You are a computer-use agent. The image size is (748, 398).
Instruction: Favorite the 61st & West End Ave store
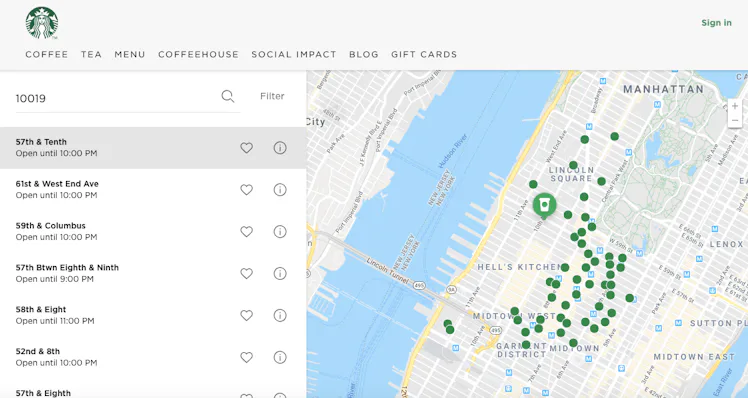(x=246, y=190)
